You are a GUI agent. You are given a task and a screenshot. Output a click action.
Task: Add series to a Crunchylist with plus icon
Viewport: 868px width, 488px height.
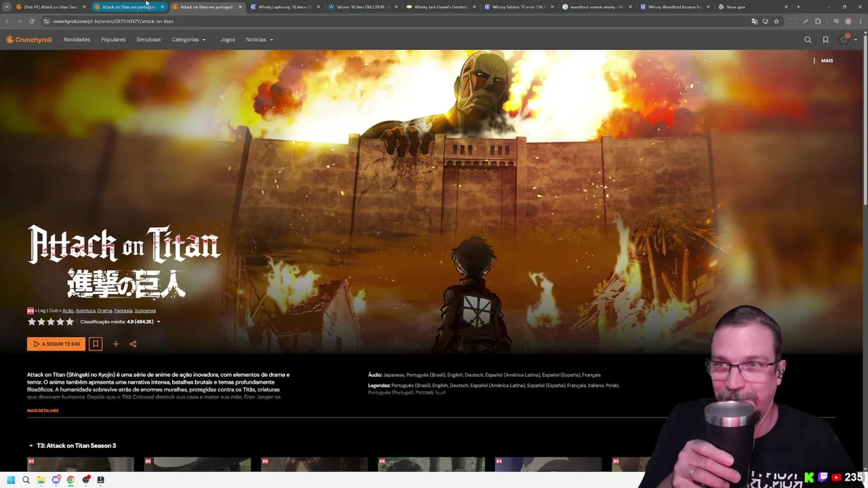click(x=115, y=344)
